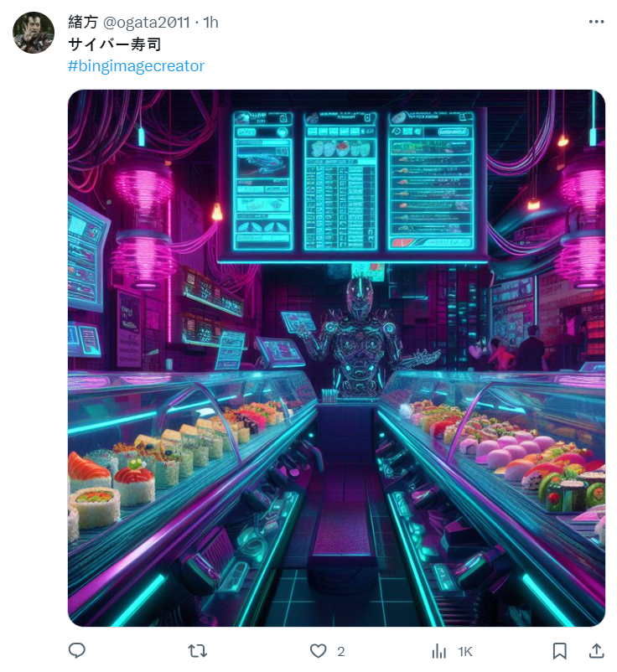This screenshot has width=617, height=672.
Task: Click the neon menu boards in the image
Action: pyautogui.click(x=352, y=182)
